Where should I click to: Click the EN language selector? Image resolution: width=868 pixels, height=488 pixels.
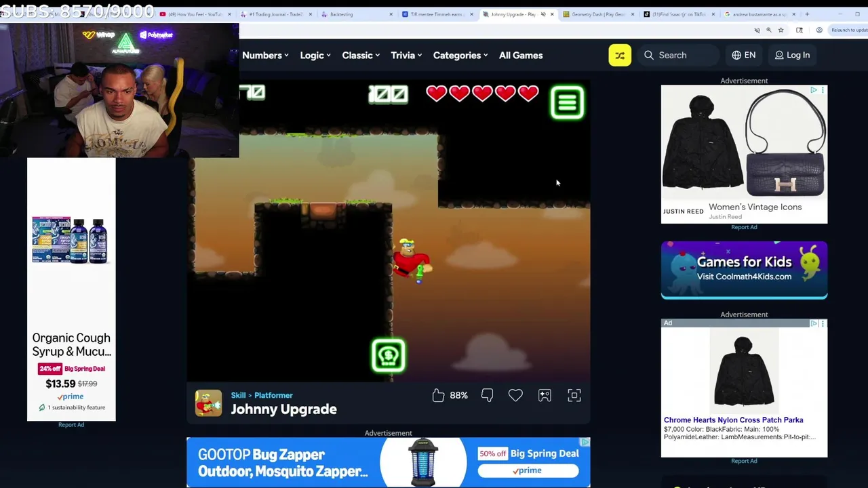pyautogui.click(x=744, y=55)
